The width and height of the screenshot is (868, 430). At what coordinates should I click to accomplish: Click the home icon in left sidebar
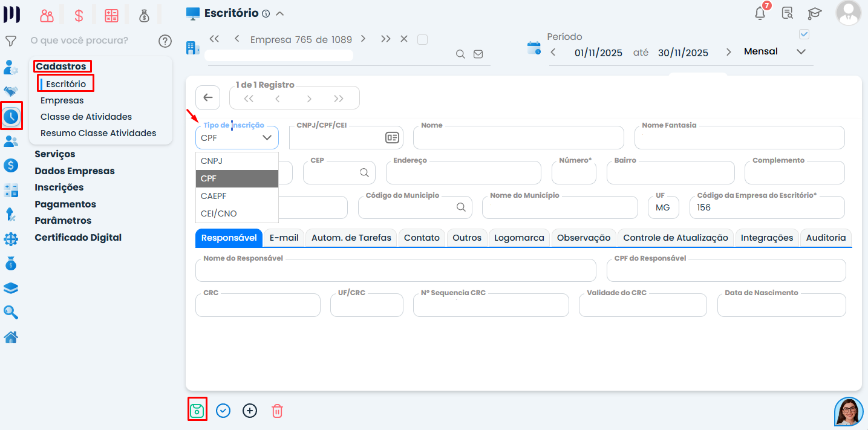click(x=11, y=337)
